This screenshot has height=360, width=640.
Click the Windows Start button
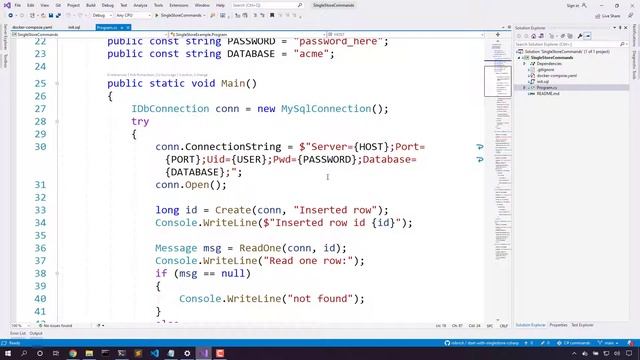point(7,353)
